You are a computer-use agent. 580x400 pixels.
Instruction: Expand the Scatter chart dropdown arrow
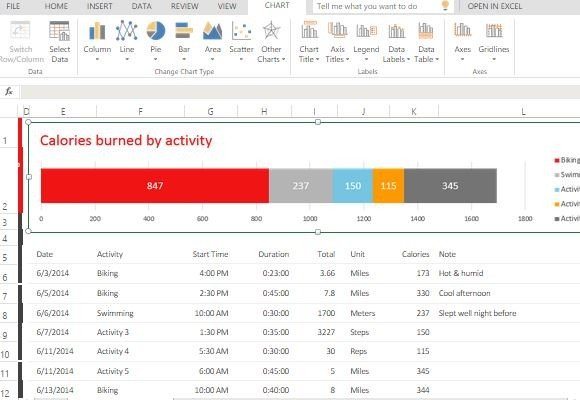point(241,59)
